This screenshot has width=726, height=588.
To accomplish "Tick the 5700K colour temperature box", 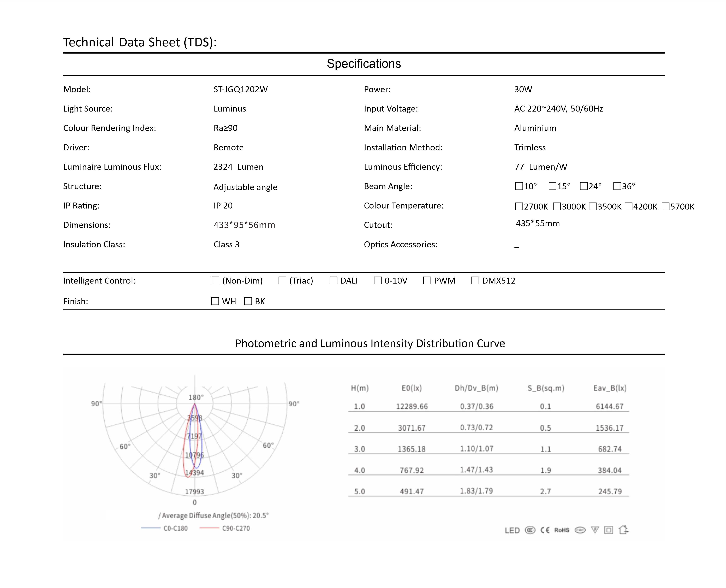I will click(x=665, y=207).
